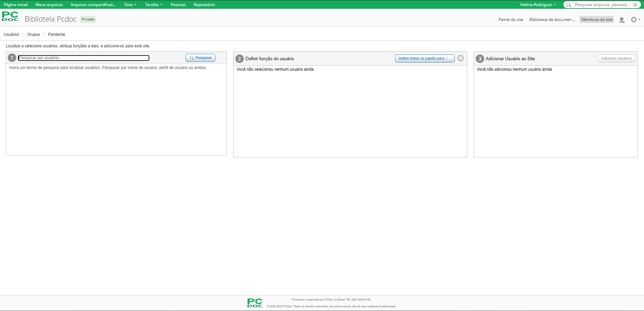This screenshot has width=644, height=311.
Task: Focus the Pesquisar por usuários field
Action: pos(84,58)
